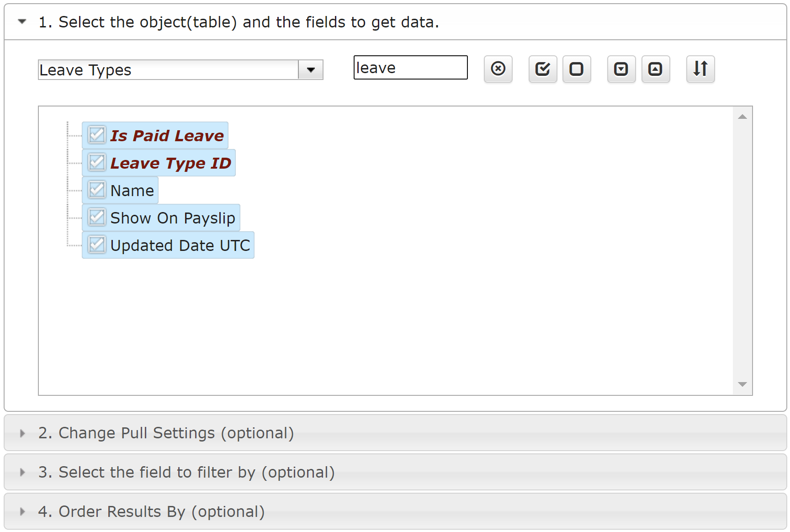The width and height of the screenshot is (790, 532).
Task: Click into the 'leave' search box
Action: pyautogui.click(x=410, y=68)
